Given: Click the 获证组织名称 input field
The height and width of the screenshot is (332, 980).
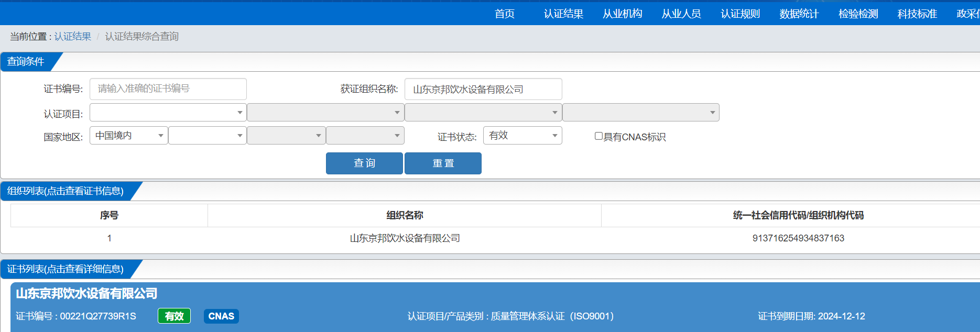Looking at the screenshot, I should click(483, 89).
